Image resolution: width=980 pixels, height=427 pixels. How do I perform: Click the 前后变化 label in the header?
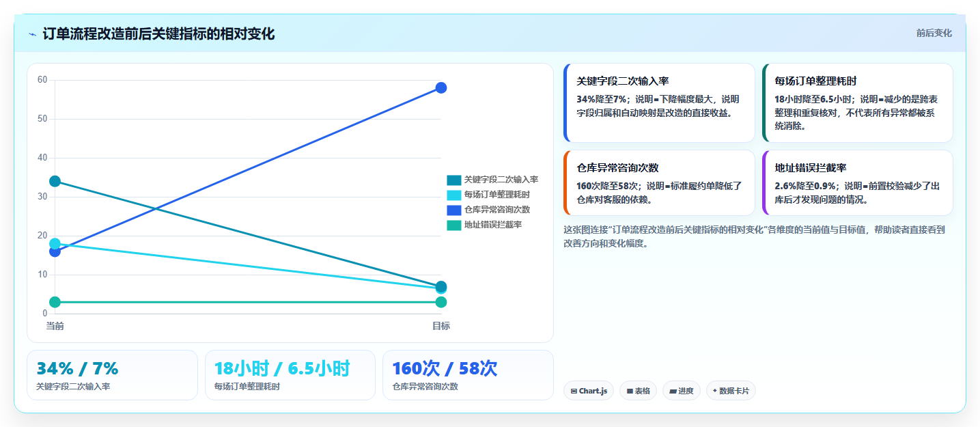pyautogui.click(x=934, y=33)
